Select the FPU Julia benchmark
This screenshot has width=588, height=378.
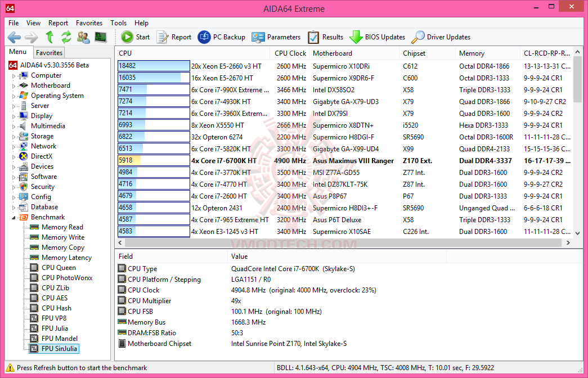click(x=55, y=328)
